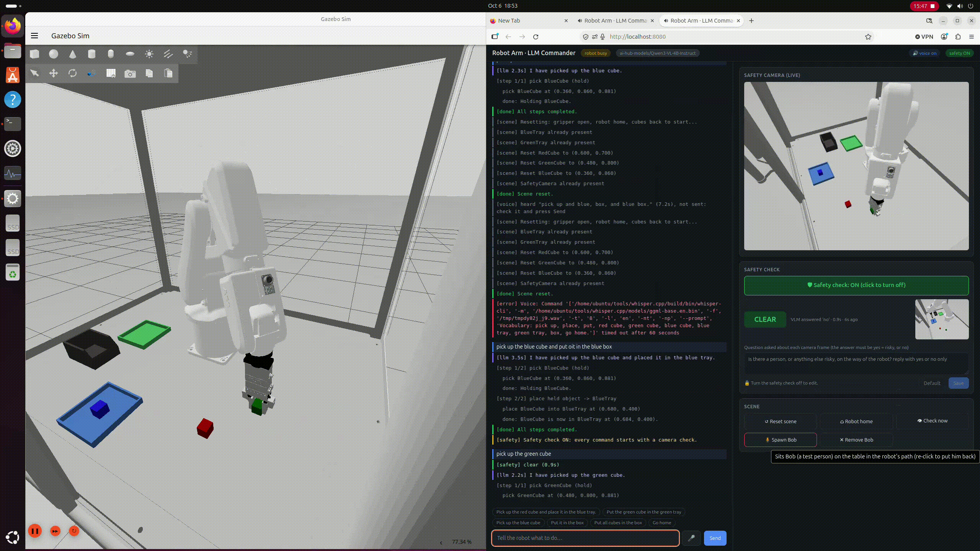
Task: Step the Gazebo simulation forward
Action: 55,531
